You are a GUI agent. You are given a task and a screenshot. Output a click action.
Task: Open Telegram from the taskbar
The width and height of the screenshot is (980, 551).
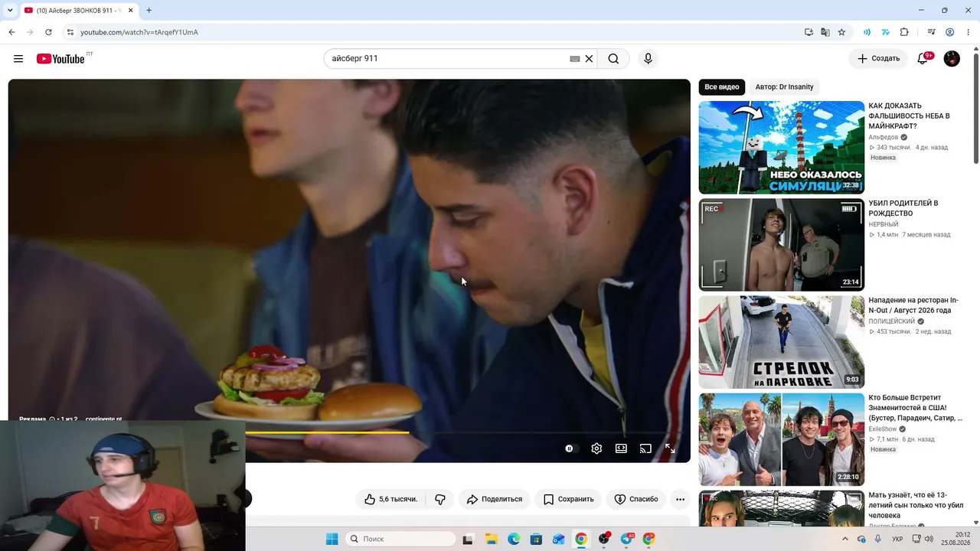[x=627, y=539]
